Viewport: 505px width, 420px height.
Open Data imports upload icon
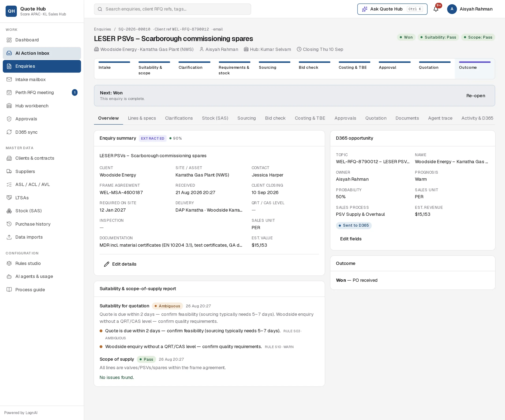click(9, 237)
